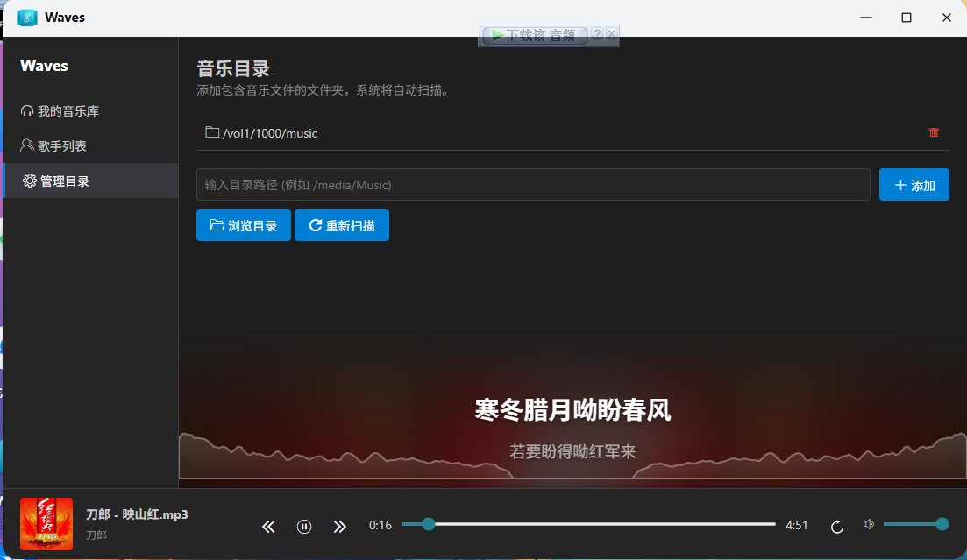Click the artist name 刀郎 under the title
This screenshot has width=967, height=560.
point(96,535)
